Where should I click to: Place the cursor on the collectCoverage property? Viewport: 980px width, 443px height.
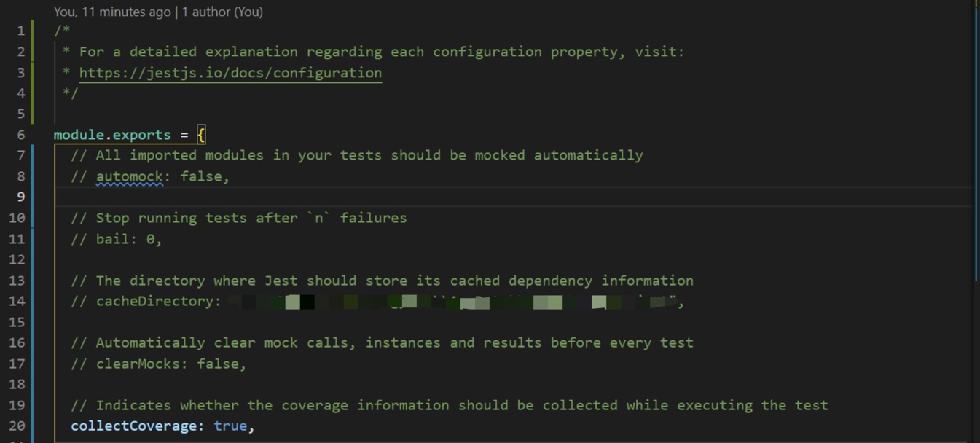tap(134, 426)
